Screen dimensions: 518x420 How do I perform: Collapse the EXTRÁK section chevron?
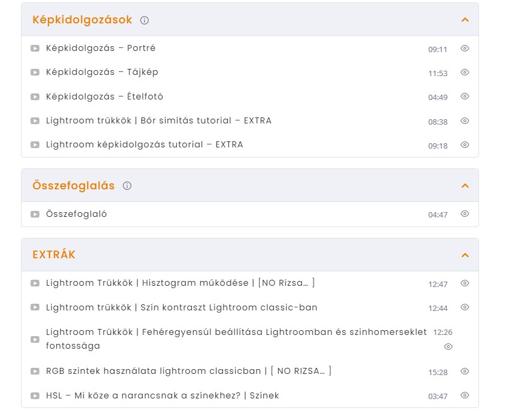click(465, 255)
